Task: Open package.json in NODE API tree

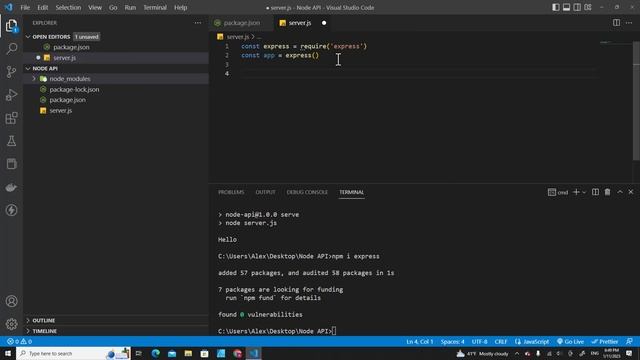Action: pos(68,100)
